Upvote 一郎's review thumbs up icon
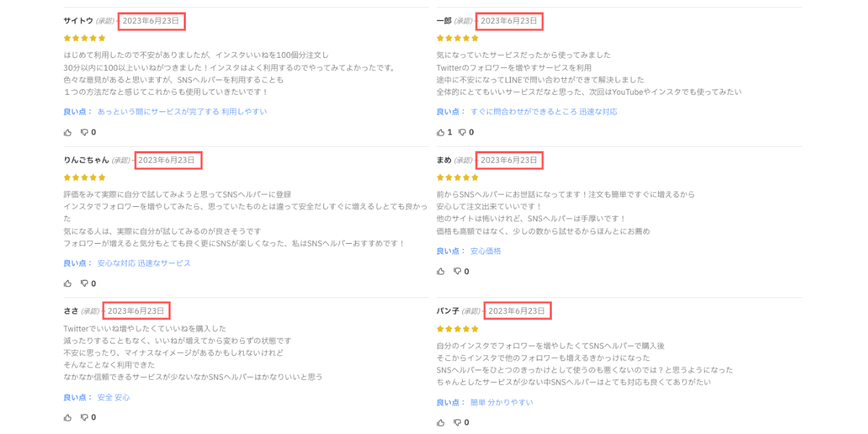Screen dimensions: 868x434 441,132
